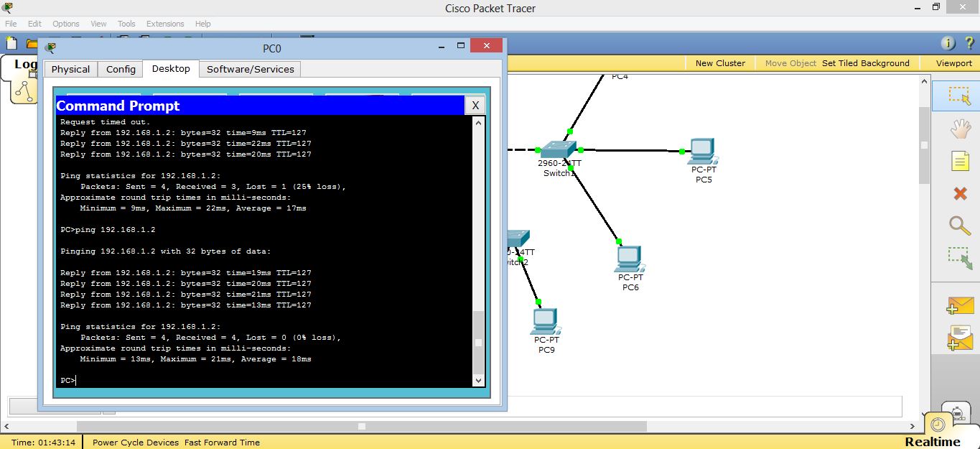Open the Help menu
This screenshot has height=449, width=980.
pyautogui.click(x=203, y=24)
